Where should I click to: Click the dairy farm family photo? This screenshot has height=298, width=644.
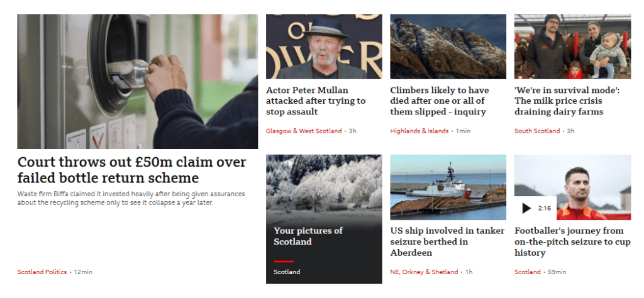click(572, 47)
